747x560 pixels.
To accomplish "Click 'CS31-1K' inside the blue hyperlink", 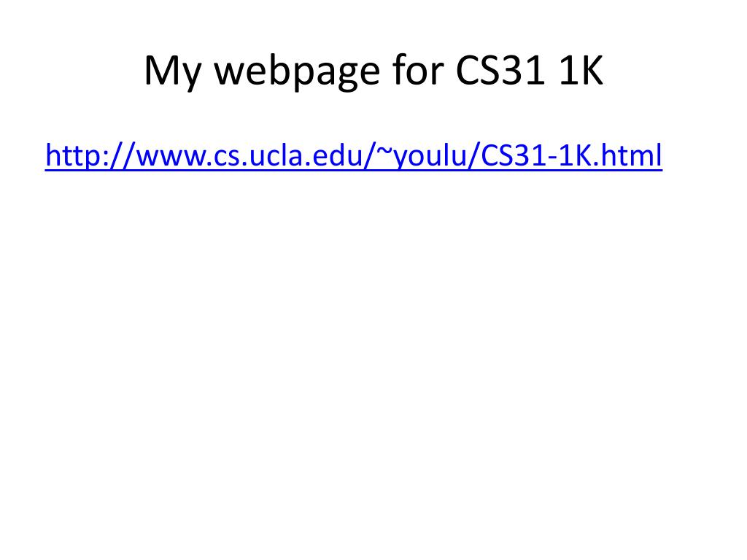I will (x=536, y=155).
